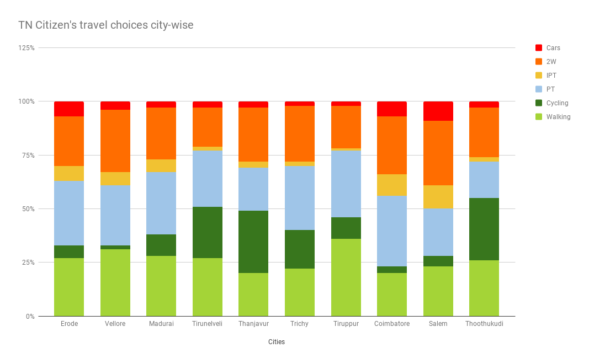Click the light green Walking segment of Tiruppur bar
Viewport: 589px width, 364px height.
pos(346,277)
